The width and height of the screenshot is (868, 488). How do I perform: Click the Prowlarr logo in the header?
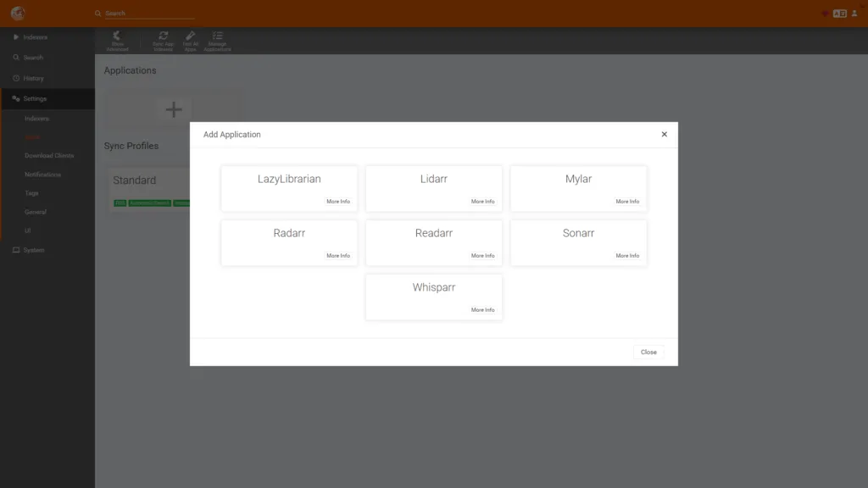point(18,14)
